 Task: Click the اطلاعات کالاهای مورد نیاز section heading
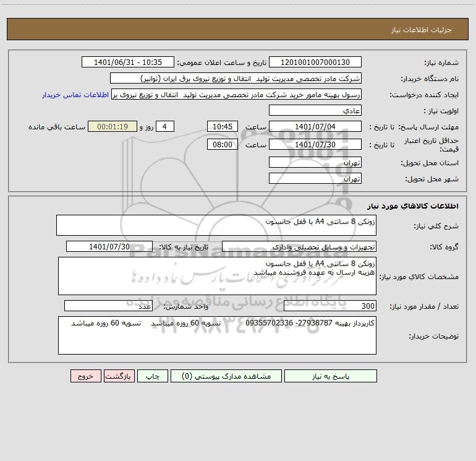click(413, 205)
